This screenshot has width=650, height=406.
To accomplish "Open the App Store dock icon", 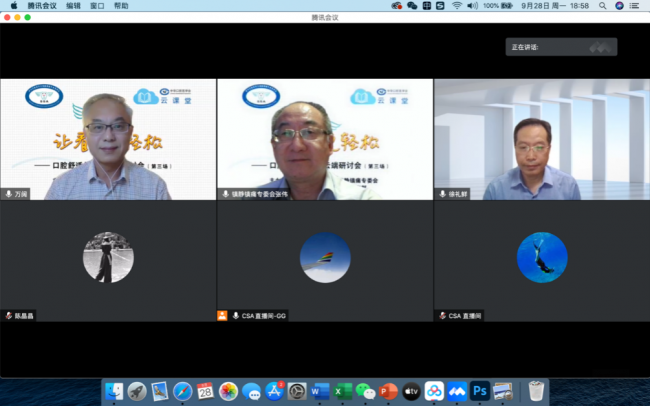I will coord(274,391).
